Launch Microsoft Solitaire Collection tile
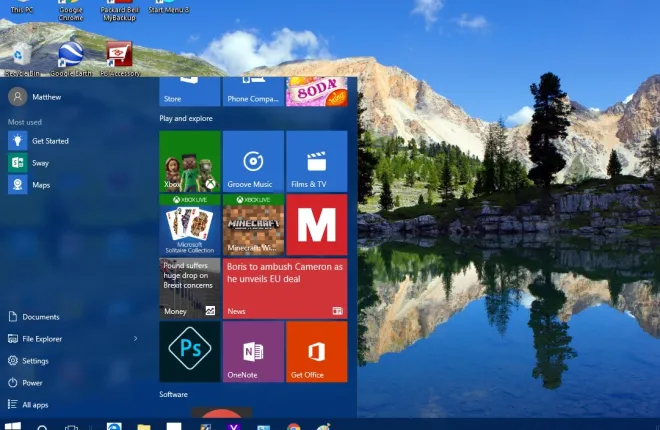This screenshot has width=660, height=430. pyautogui.click(x=189, y=225)
